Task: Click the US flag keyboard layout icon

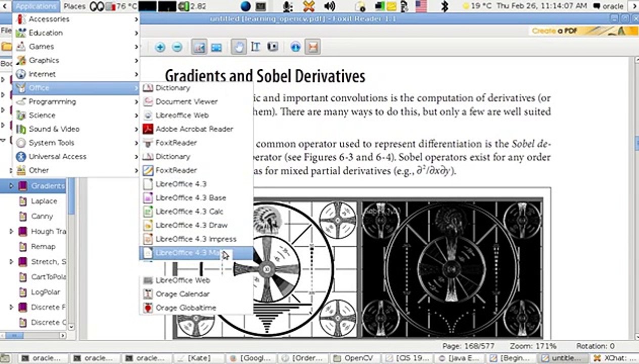Action: (x=421, y=6)
